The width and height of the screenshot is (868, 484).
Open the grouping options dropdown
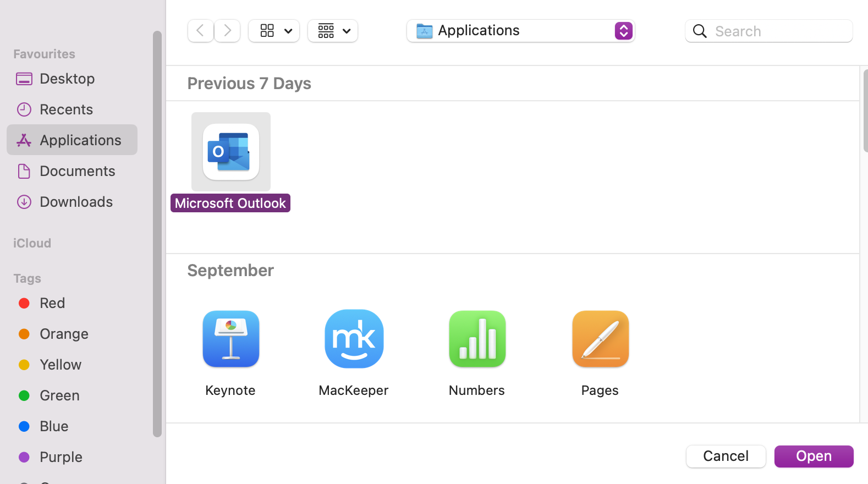coord(333,31)
